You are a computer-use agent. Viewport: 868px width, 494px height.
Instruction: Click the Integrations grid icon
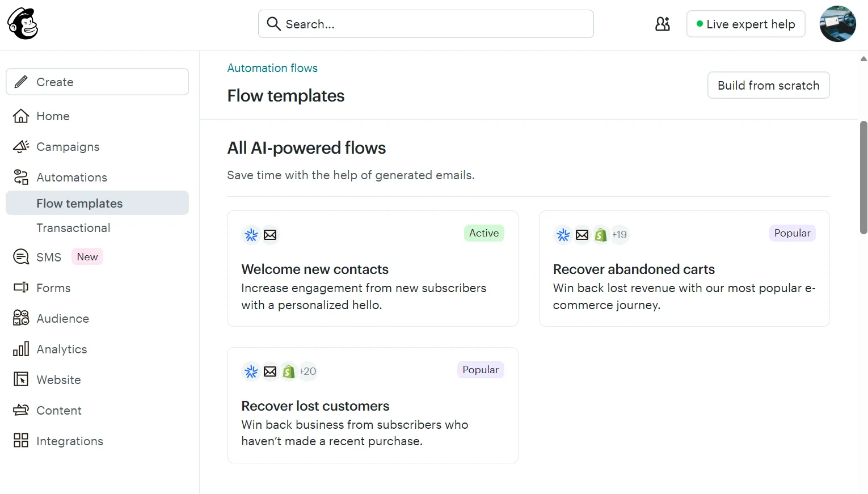21,441
